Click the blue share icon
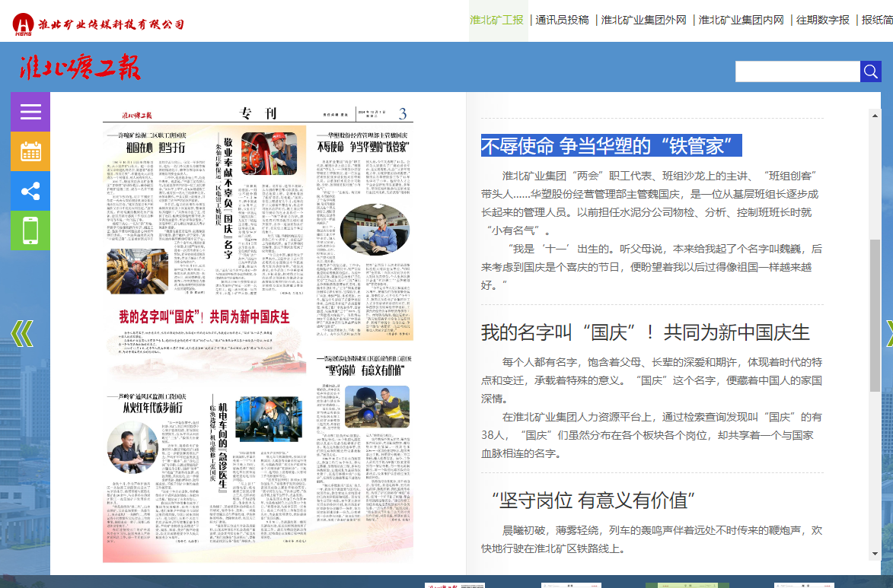The width and height of the screenshot is (893, 588). coord(30,191)
